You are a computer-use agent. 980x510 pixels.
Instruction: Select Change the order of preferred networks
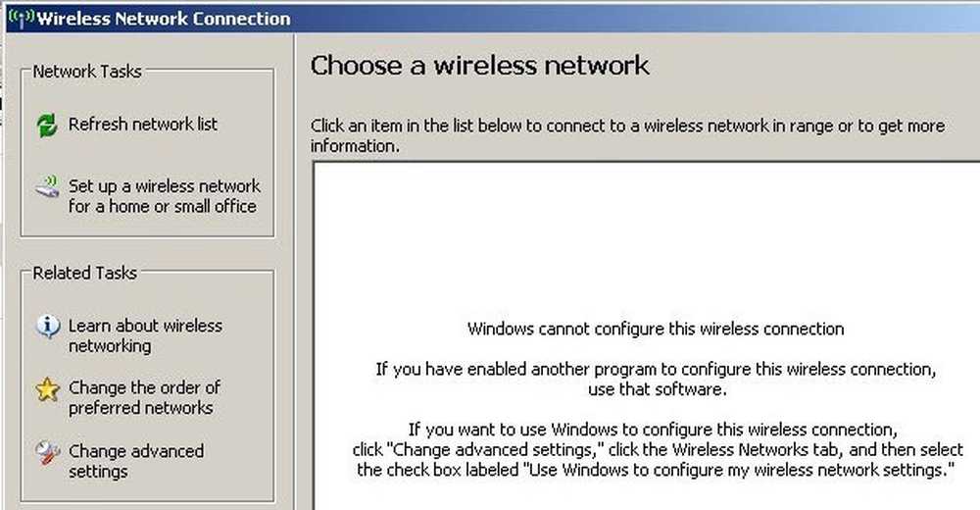(144, 397)
